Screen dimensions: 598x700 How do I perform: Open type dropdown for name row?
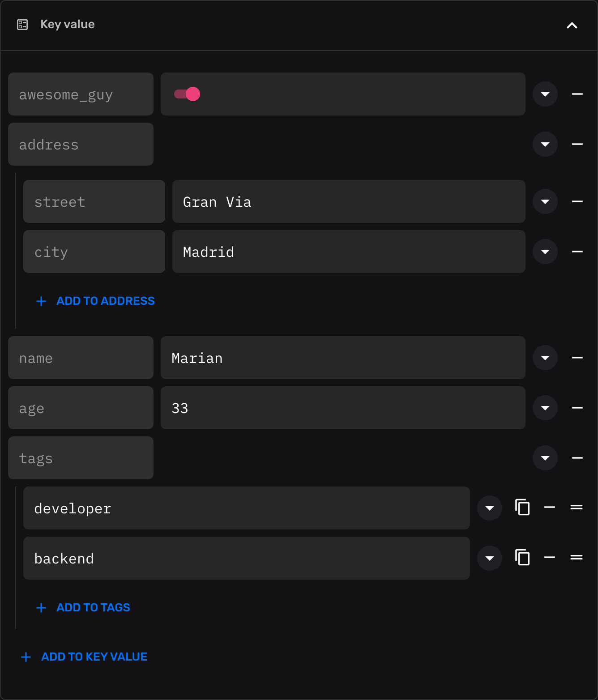click(545, 358)
